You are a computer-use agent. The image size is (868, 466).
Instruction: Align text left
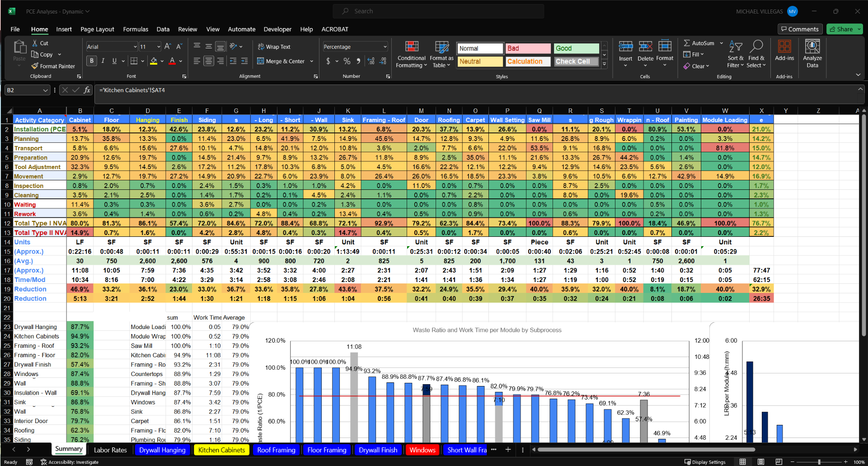pos(197,61)
